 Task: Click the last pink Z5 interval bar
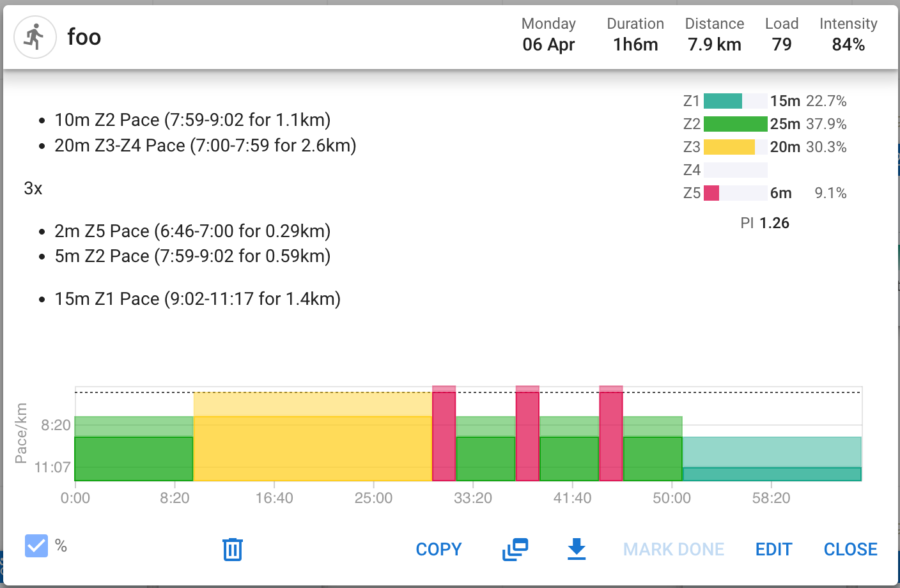[x=611, y=436]
